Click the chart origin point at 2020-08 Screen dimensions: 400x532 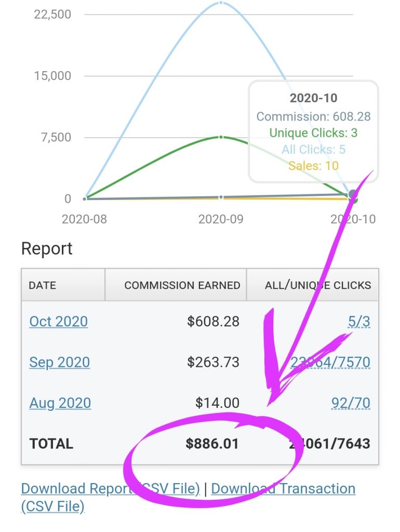(x=85, y=198)
